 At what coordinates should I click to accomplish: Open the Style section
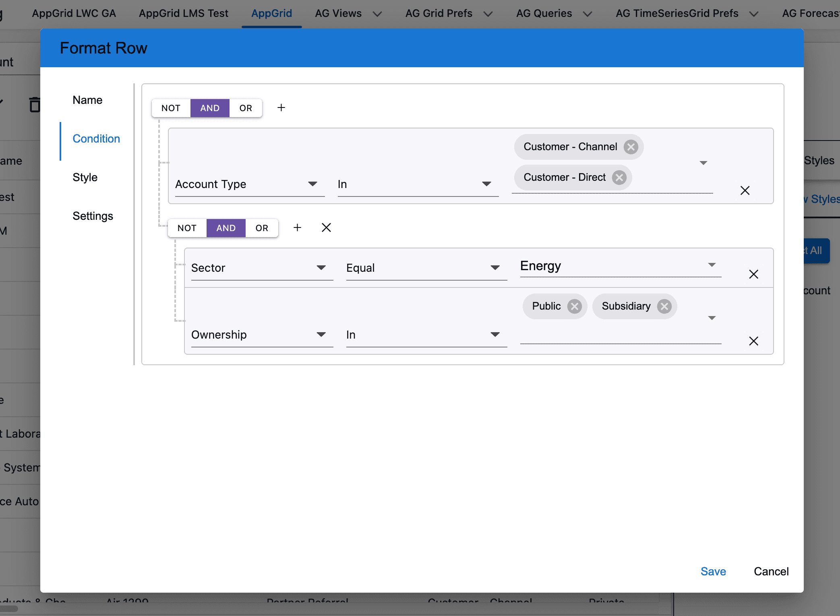[x=85, y=178]
